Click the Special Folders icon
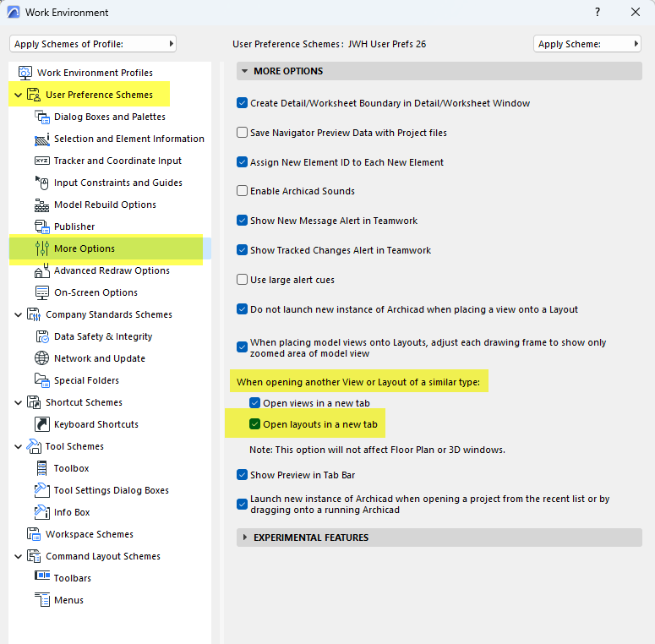This screenshot has height=644, width=655. click(41, 380)
